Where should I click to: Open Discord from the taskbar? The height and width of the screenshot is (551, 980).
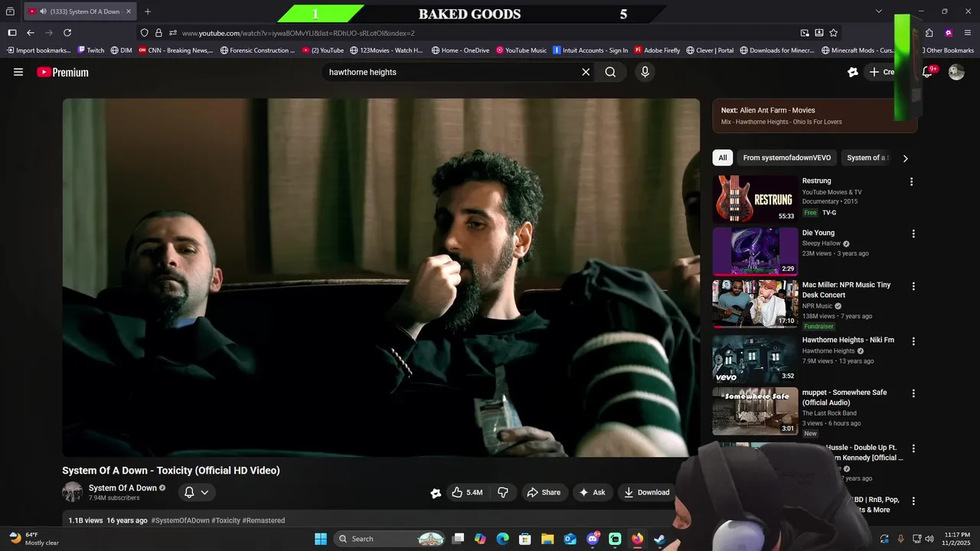tap(593, 539)
